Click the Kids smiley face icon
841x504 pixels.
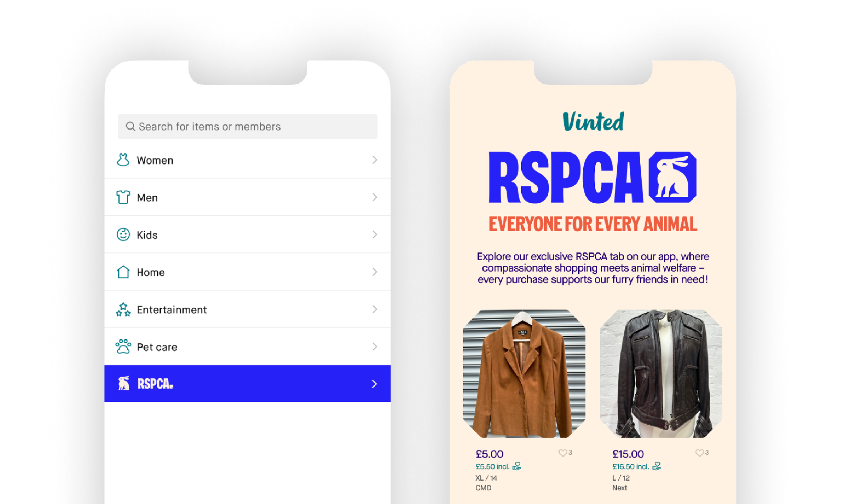[x=123, y=235]
